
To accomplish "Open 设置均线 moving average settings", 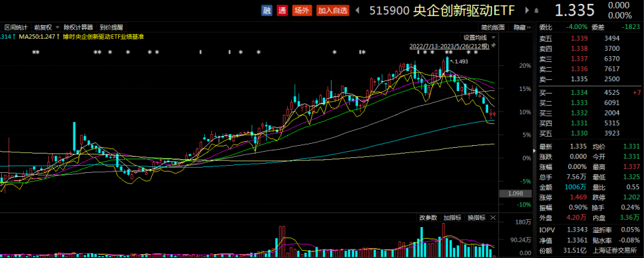I will click(x=475, y=37).
